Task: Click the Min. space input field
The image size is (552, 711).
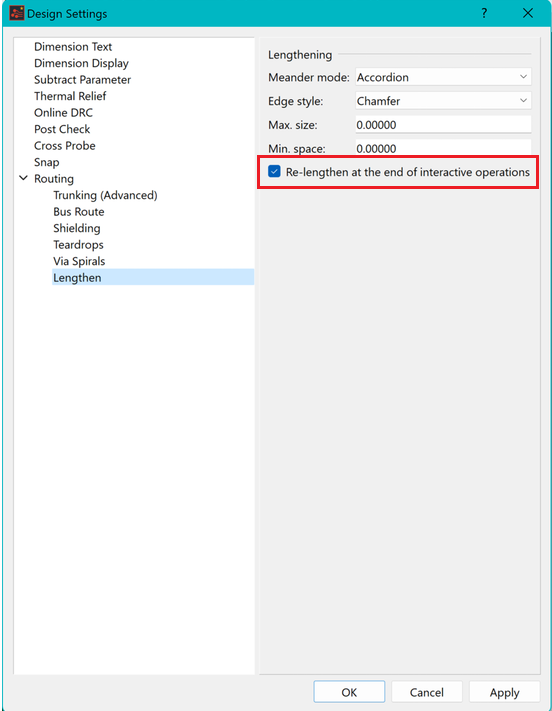Action: pos(443,147)
